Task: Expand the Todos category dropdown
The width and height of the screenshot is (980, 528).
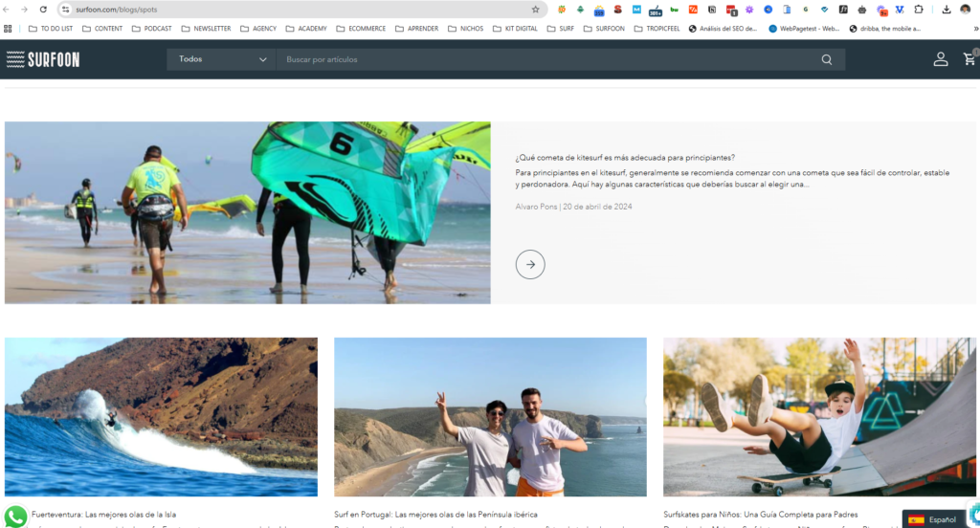Action: 222,59
